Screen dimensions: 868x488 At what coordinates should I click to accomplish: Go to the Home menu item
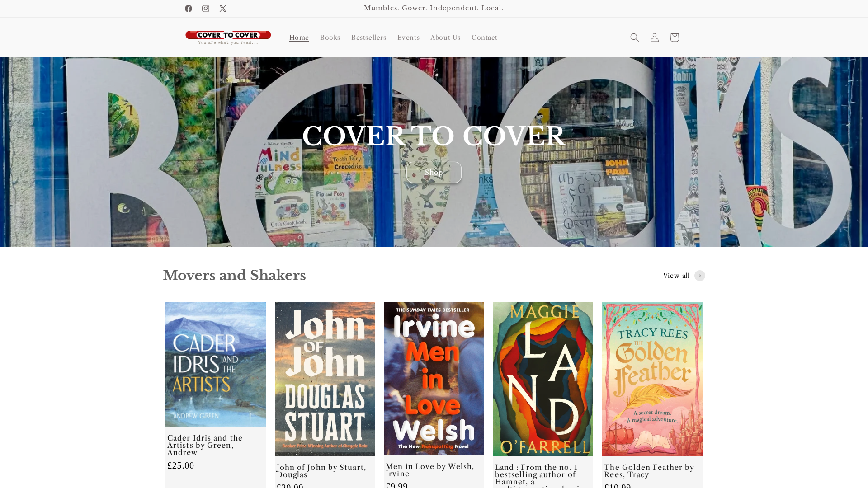tap(299, 38)
